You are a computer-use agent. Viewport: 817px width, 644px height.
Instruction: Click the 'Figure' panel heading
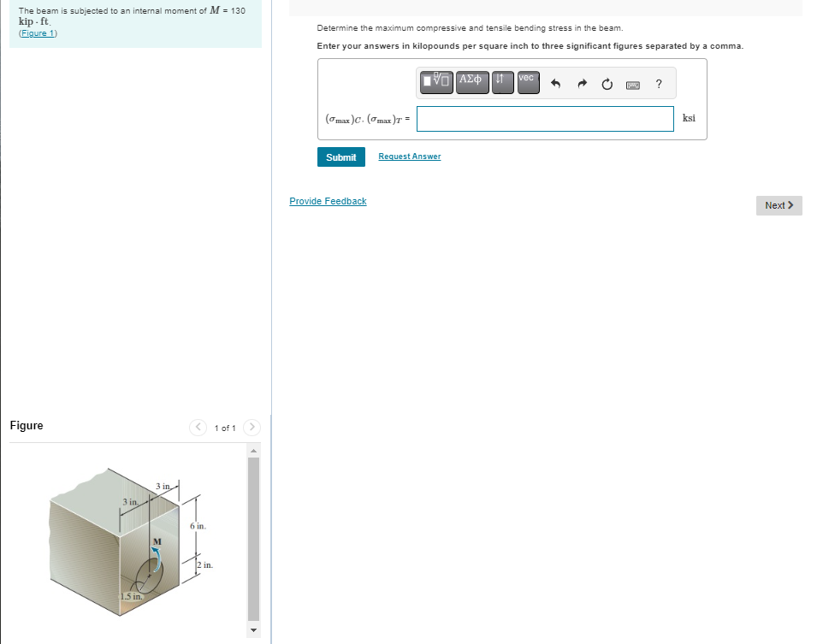(x=27, y=425)
